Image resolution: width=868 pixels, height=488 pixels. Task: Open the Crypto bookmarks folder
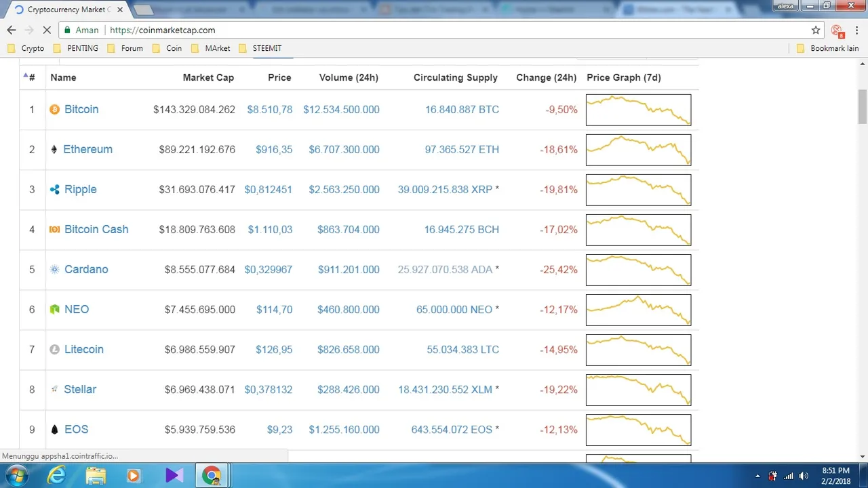pos(26,48)
